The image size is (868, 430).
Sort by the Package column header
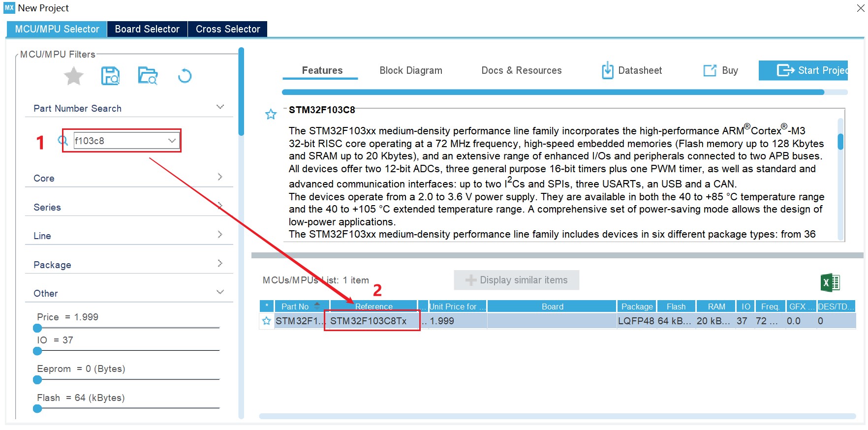pos(637,306)
